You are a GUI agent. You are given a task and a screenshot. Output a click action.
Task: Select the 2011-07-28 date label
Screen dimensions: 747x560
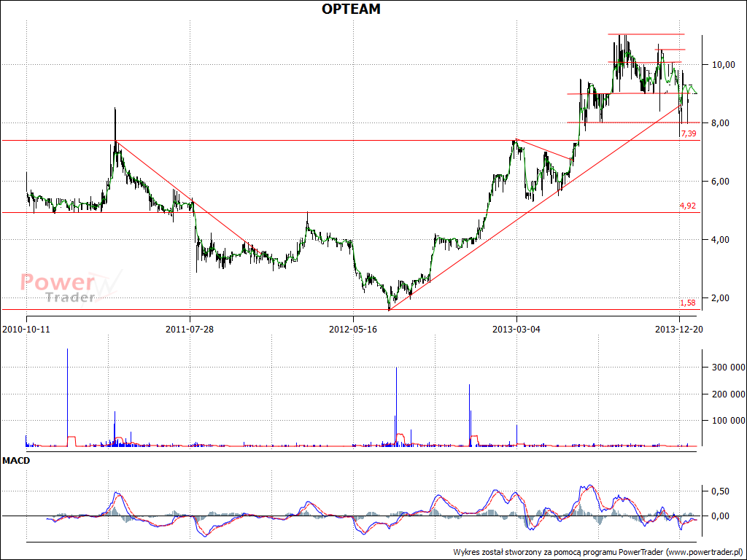point(190,329)
